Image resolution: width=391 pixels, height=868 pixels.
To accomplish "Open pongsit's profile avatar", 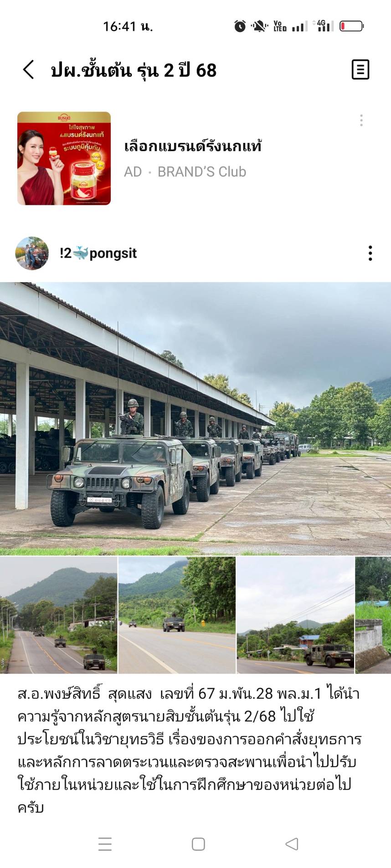I will coord(32,253).
